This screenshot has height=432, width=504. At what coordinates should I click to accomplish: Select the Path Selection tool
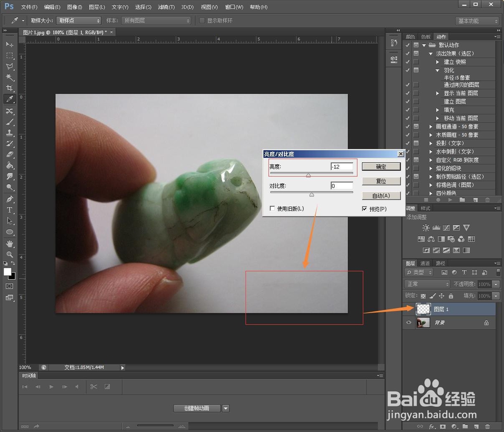coord(9,221)
